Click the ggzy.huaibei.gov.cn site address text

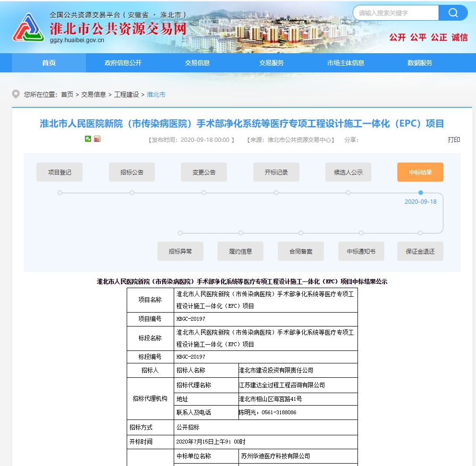click(77, 40)
